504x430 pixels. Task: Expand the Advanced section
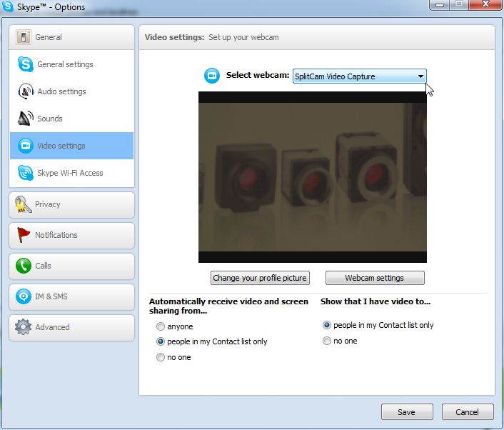point(71,327)
